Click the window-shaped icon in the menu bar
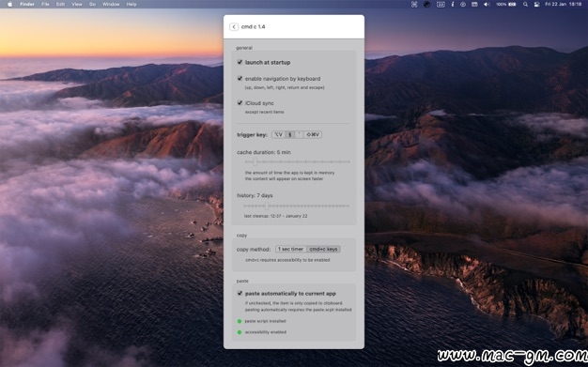Viewport: 588px width, 367px height. click(474, 4)
